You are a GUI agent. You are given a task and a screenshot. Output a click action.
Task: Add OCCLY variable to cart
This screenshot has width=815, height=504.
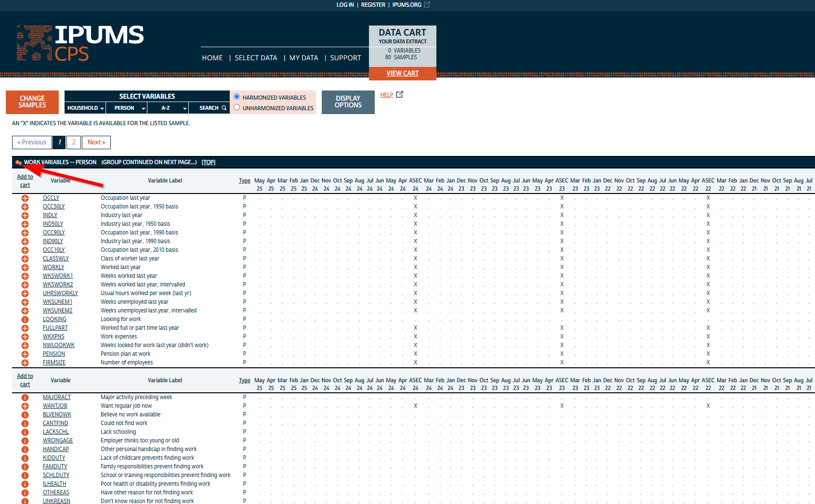pyautogui.click(x=25, y=198)
